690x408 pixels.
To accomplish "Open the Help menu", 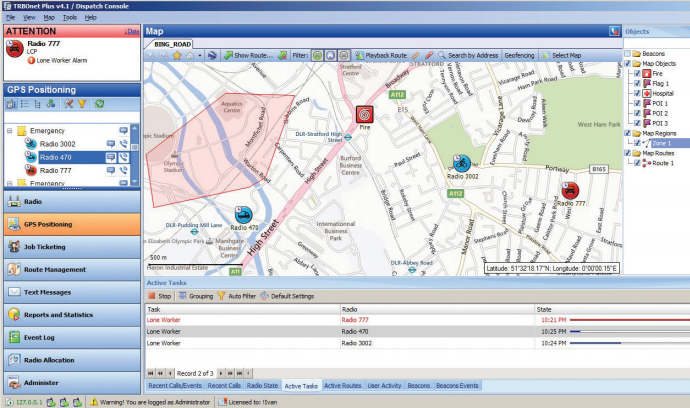I will coord(91,18).
